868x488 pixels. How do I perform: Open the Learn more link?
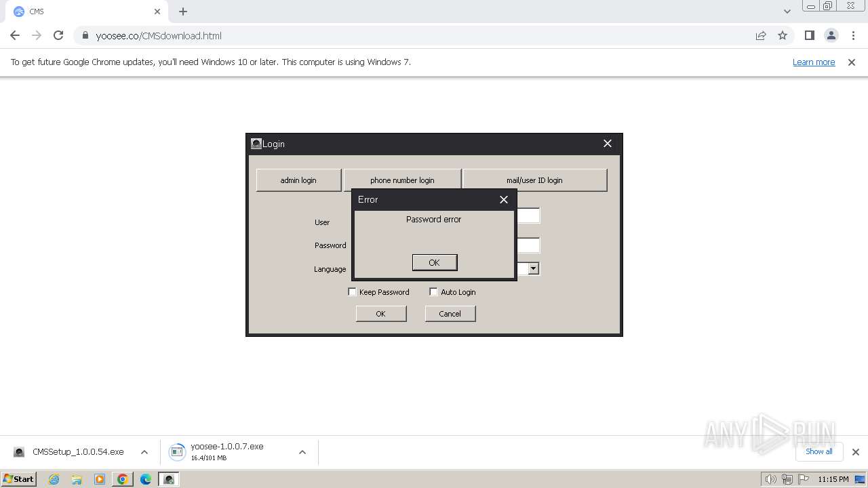814,62
